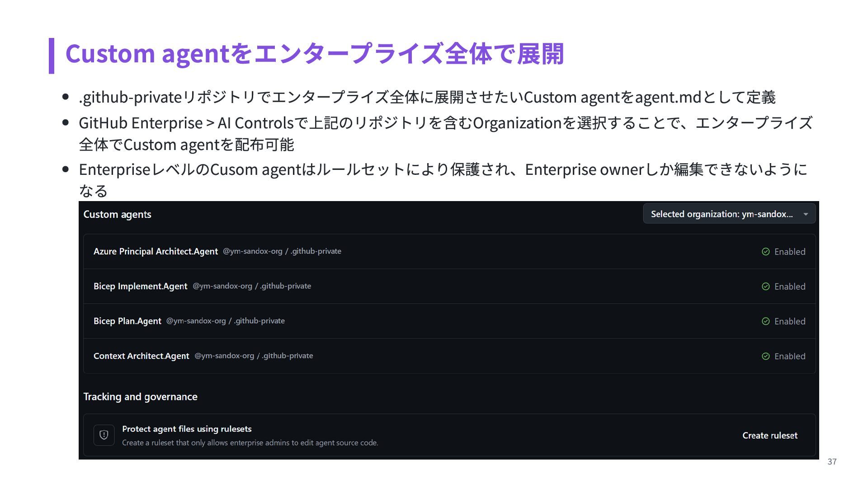Screen dimensions: 868x488
Task: Visit repo link beside Context Architect.Agent
Action: point(254,356)
